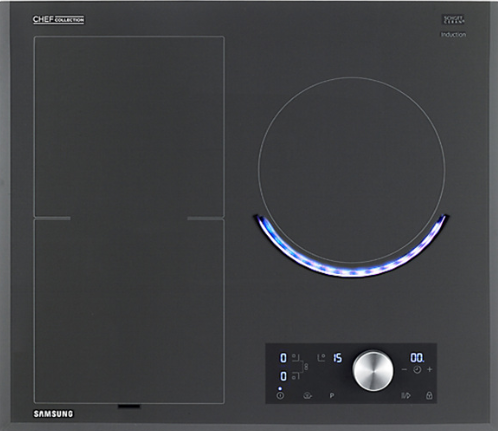
Task: Toggle the child lock padlock icon
Action: click(x=429, y=396)
